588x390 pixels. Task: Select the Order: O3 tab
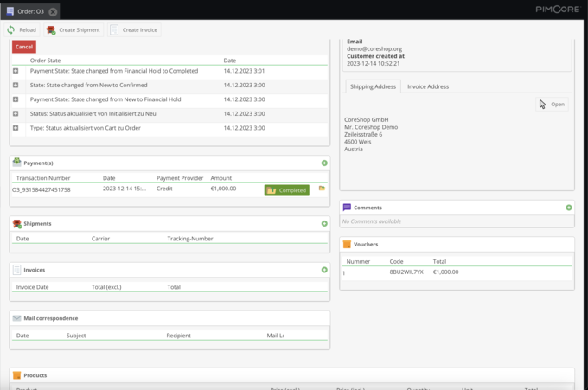coord(30,11)
